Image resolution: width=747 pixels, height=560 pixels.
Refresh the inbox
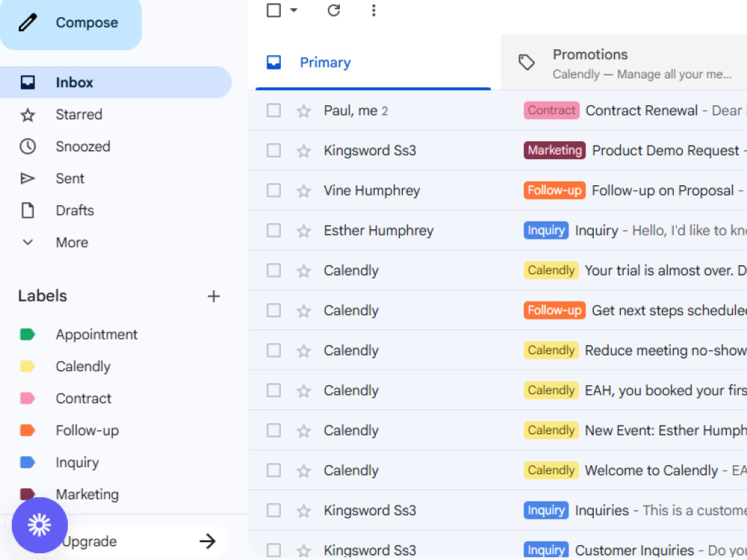tap(333, 10)
